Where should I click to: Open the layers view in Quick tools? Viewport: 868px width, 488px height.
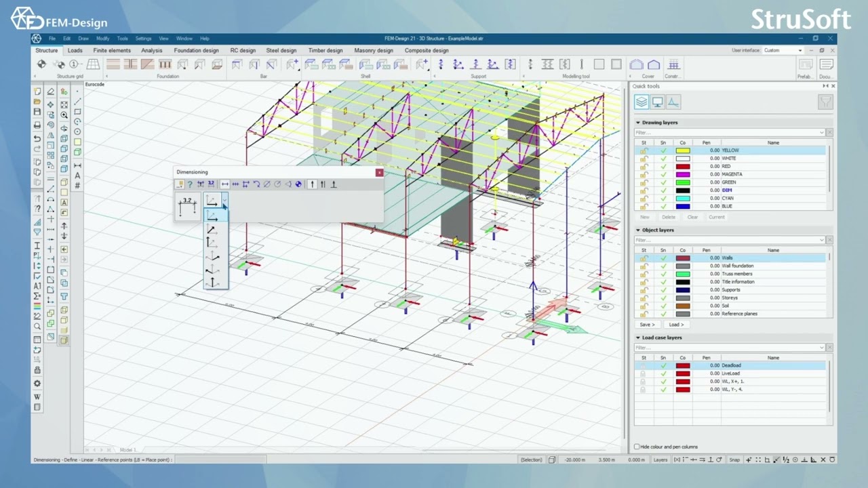(x=642, y=102)
